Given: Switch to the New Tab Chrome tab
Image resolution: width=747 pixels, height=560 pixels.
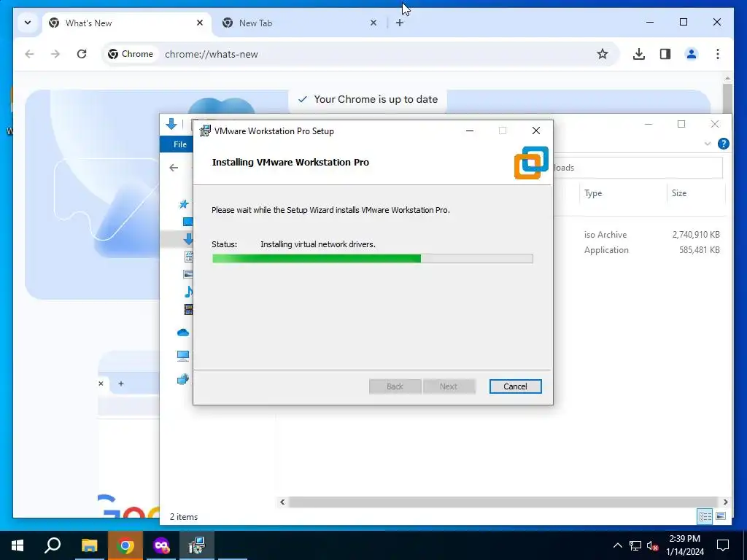Looking at the screenshot, I should (300, 23).
